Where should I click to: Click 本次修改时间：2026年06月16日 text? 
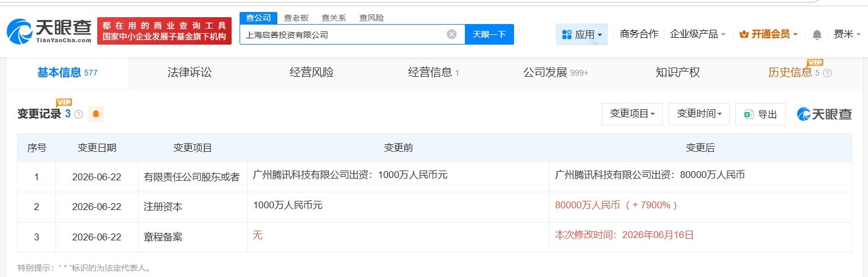click(624, 235)
